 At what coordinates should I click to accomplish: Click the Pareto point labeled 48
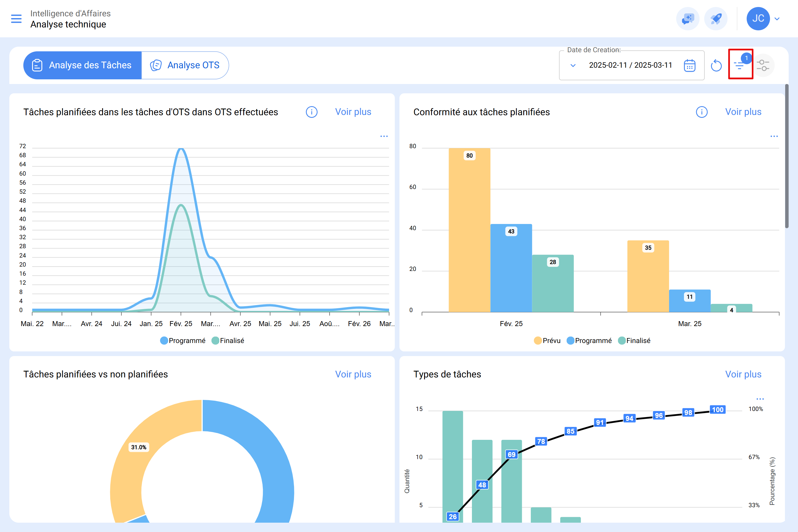click(x=482, y=485)
